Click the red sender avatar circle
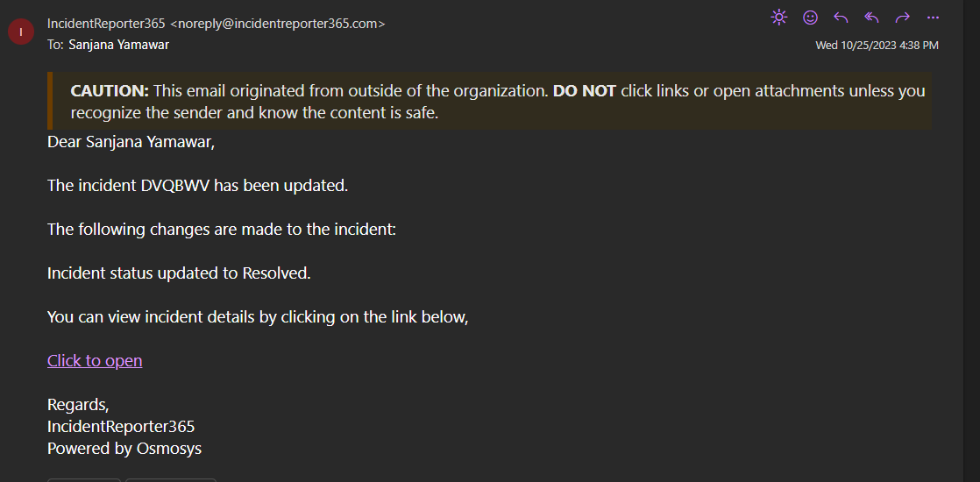 point(20,32)
